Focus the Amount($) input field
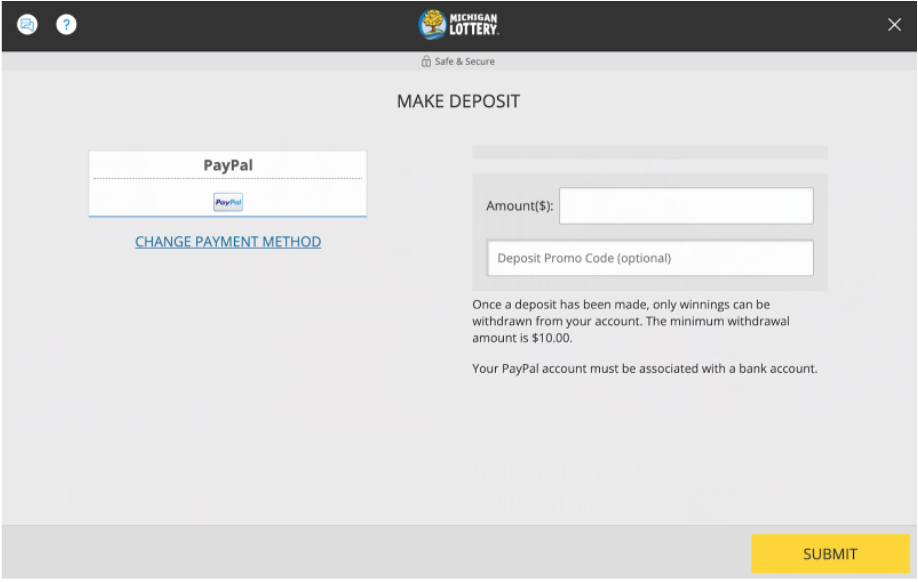 tap(685, 205)
